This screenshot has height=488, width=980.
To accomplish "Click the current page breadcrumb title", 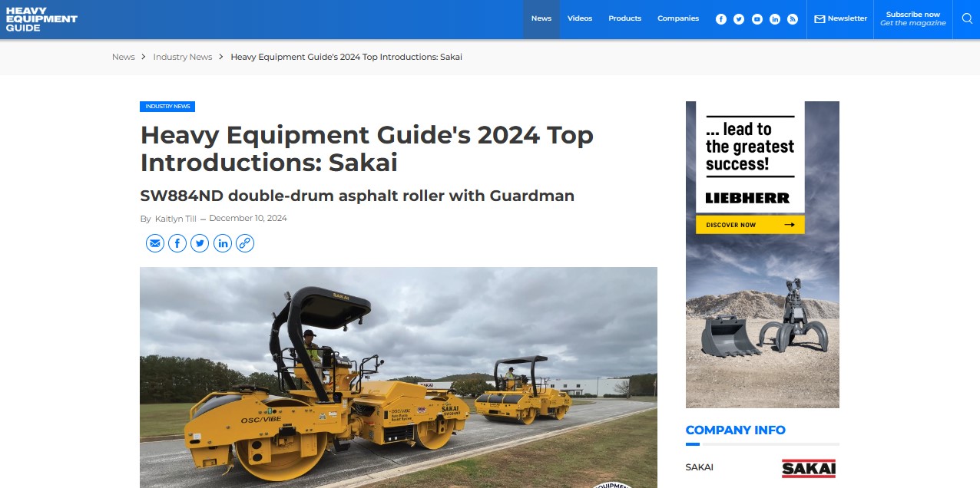I will tap(346, 57).
